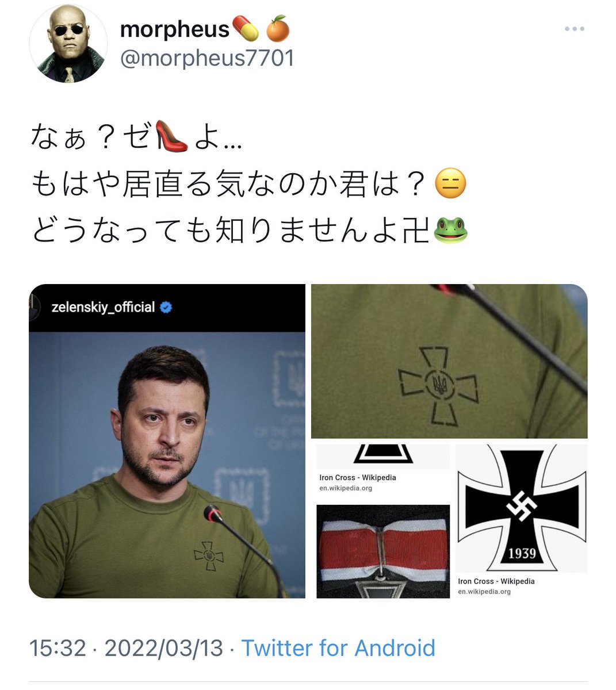Click the 2022/03/13 date text
This screenshot has width=616, height=690.
tap(164, 648)
